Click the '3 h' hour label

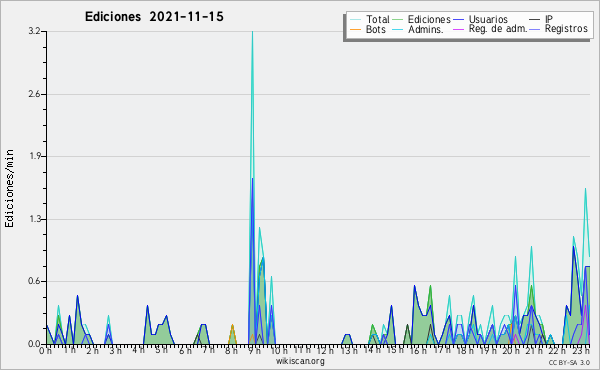pyautogui.click(x=115, y=350)
